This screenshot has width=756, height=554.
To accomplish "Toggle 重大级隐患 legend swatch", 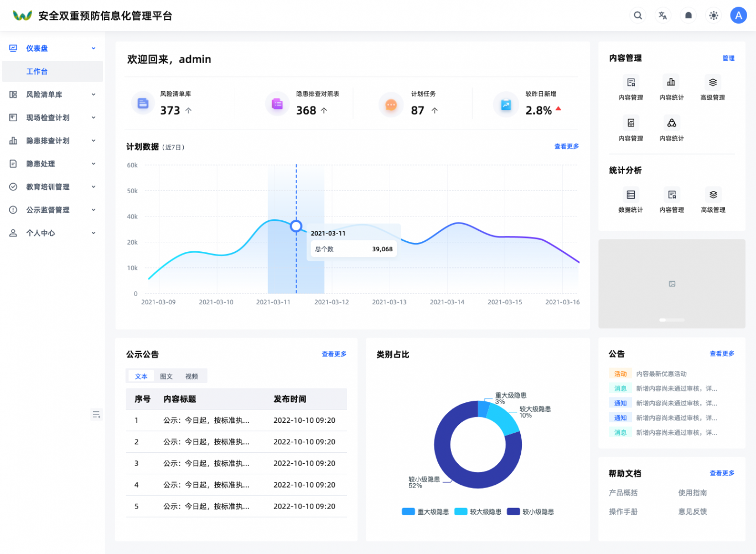I will tap(408, 512).
